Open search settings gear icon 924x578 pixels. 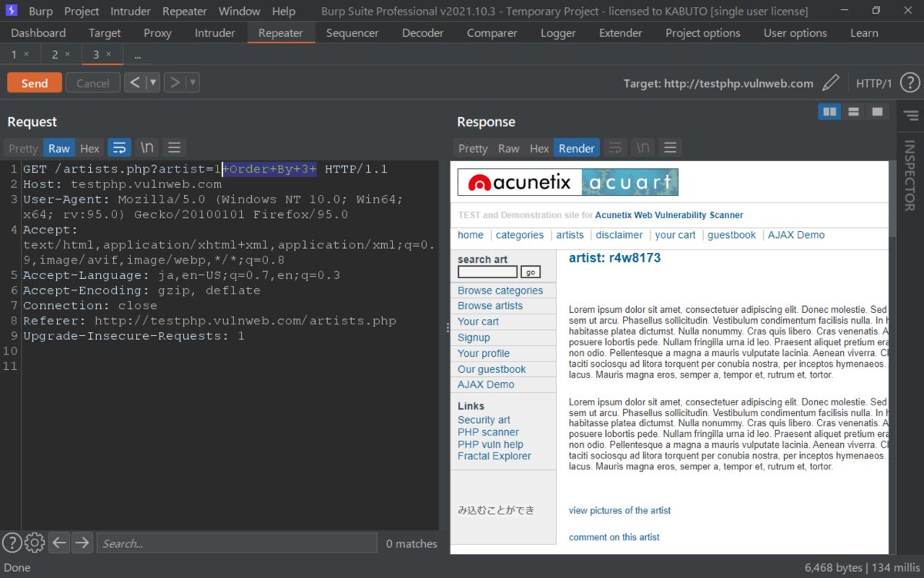(35, 543)
